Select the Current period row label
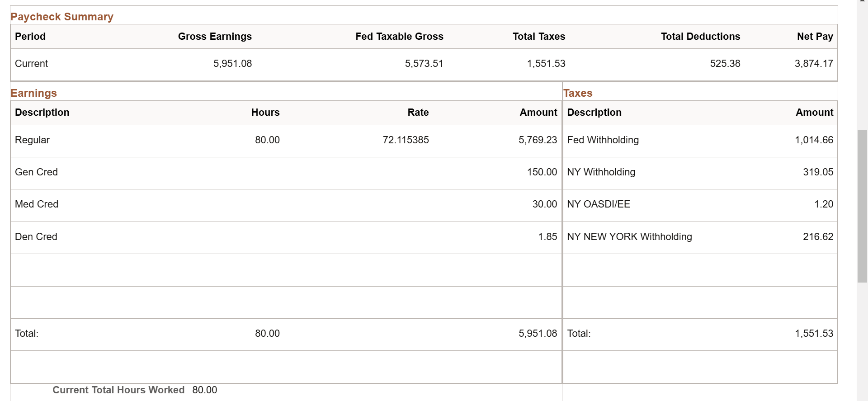Image resolution: width=868 pixels, height=401 pixels. (x=31, y=64)
